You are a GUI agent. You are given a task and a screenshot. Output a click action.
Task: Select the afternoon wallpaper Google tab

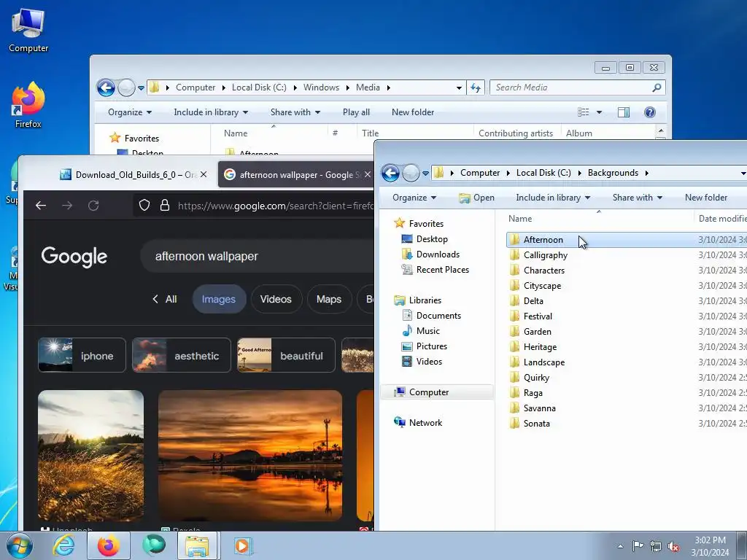pyautogui.click(x=295, y=175)
